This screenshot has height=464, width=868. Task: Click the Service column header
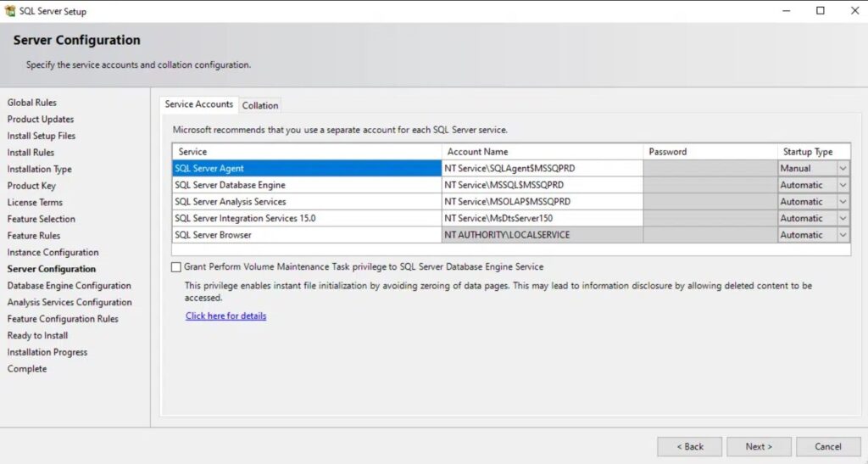click(307, 152)
